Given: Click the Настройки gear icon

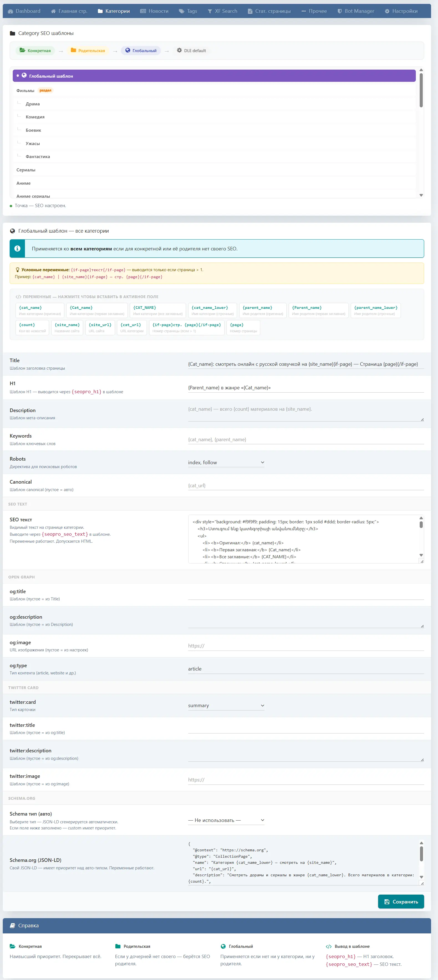Looking at the screenshot, I should click(387, 11).
